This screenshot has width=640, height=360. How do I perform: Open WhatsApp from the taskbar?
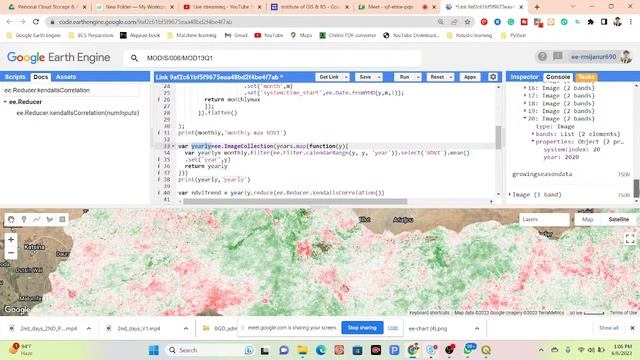[469, 350]
